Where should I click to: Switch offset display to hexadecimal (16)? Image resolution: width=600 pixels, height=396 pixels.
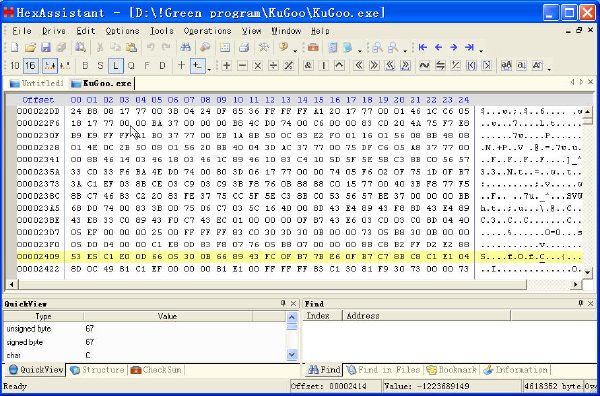30,66
